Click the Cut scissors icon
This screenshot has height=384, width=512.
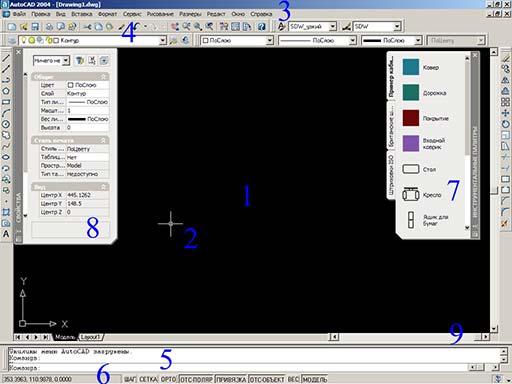point(87,27)
